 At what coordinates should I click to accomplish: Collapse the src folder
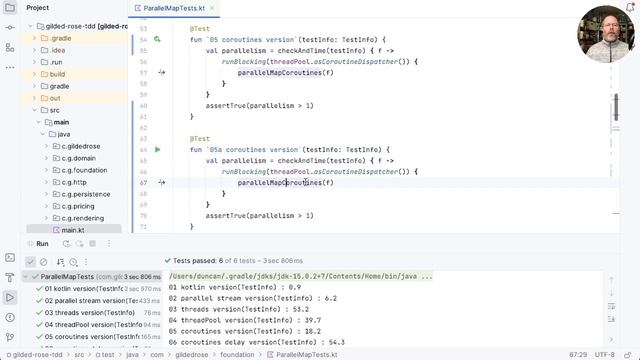point(34,110)
